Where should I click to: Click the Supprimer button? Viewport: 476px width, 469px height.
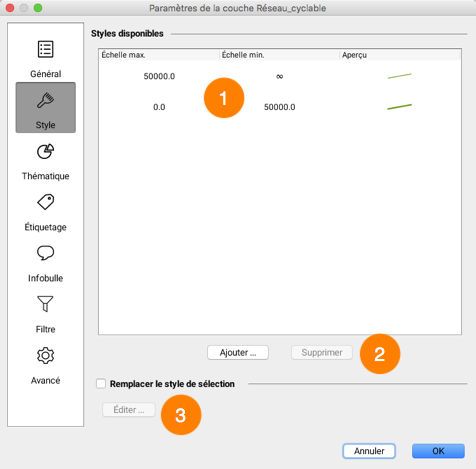(x=322, y=352)
